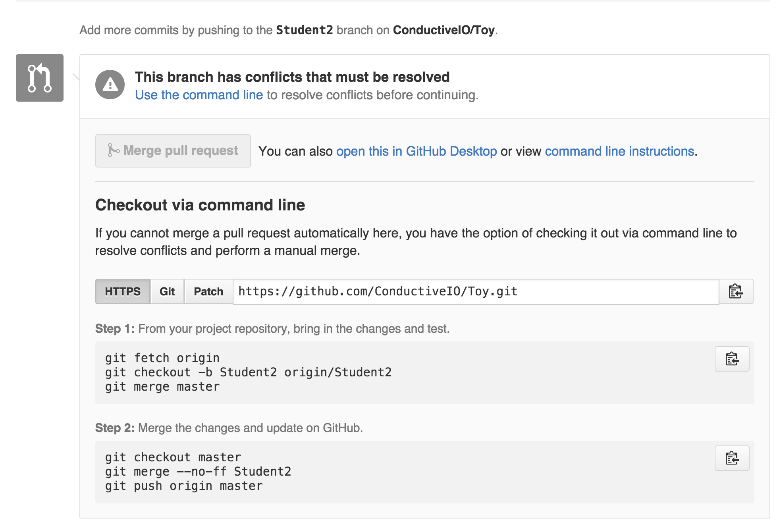Screen dimensions: 779x532
Task: Open the 'command line instructions' link
Action: [x=619, y=151]
